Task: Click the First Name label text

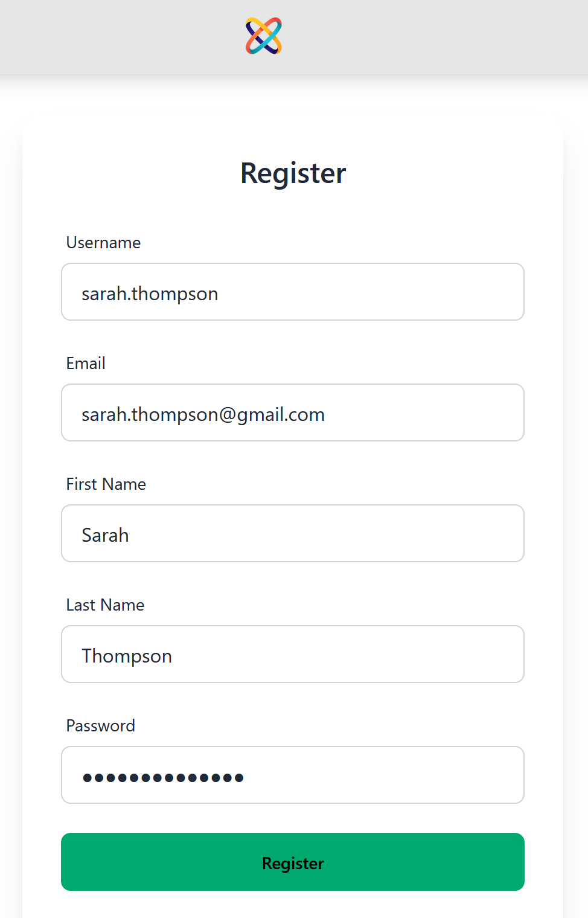Action: pos(106,484)
